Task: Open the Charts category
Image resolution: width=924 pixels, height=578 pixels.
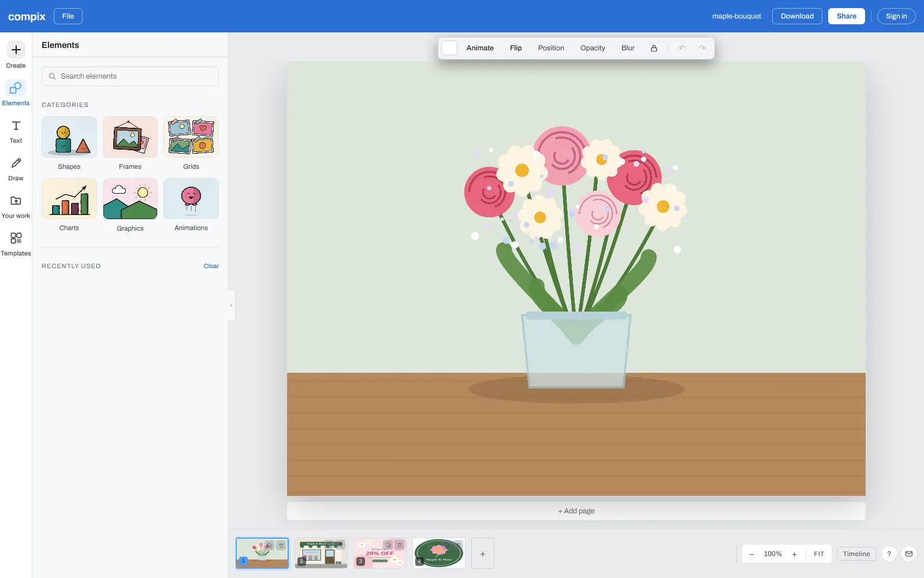Action: coord(69,205)
